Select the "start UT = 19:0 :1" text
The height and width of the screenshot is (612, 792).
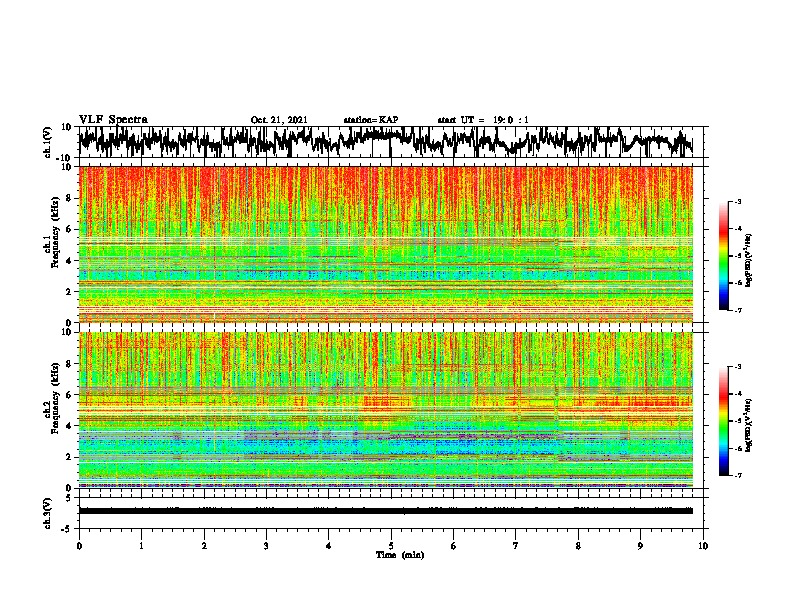483,120
